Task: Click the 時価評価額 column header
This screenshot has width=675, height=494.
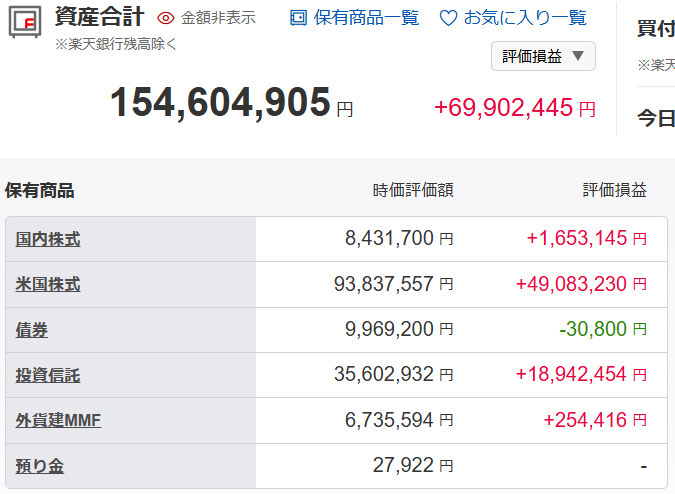Action: pos(413,190)
